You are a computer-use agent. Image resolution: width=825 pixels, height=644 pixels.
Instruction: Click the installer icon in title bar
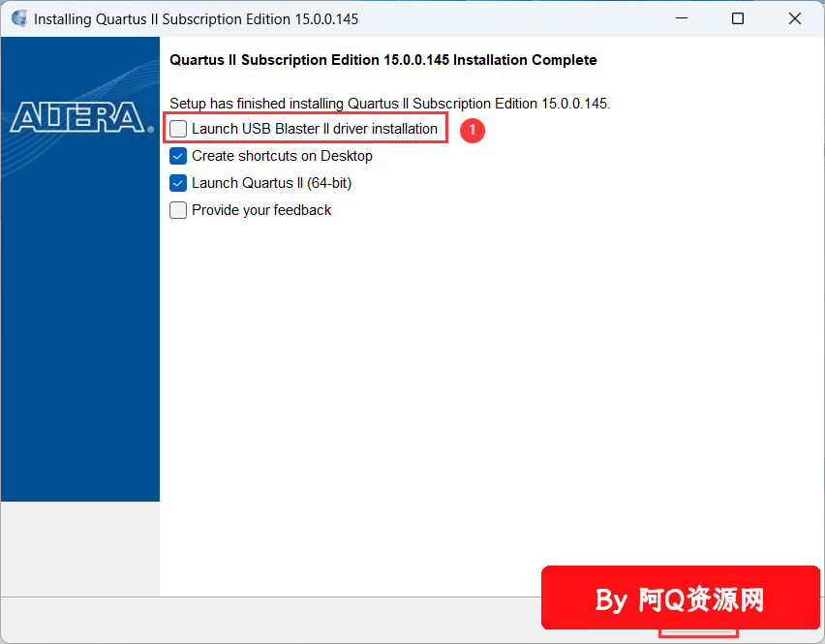19,18
